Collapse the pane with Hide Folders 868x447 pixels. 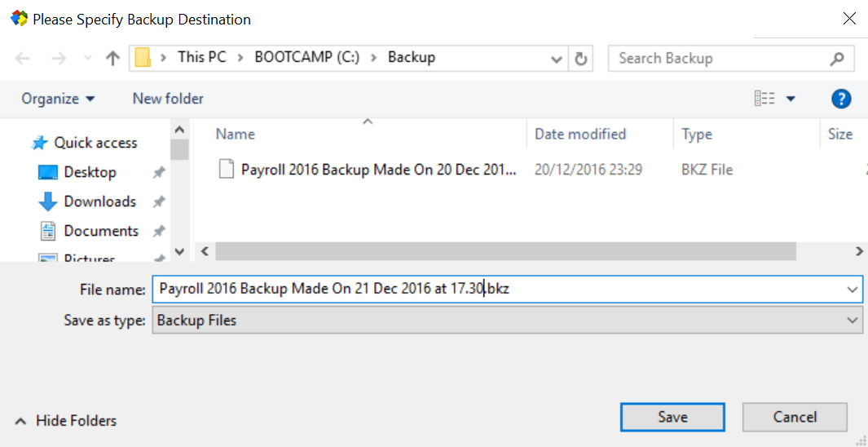point(66,421)
